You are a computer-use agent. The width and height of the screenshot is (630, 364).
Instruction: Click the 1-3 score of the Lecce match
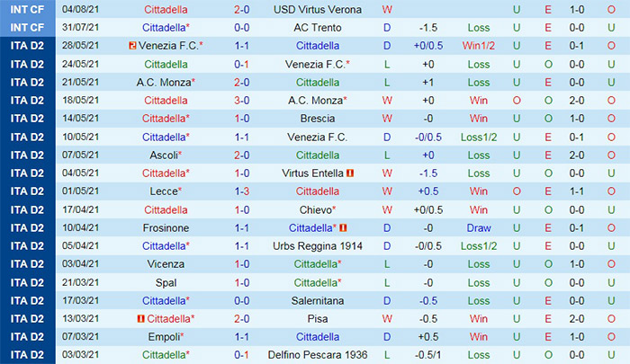click(242, 191)
